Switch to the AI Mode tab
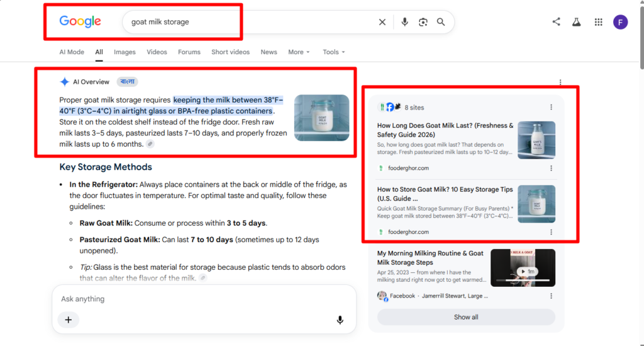This screenshot has width=644, height=346. tap(72, 52)
